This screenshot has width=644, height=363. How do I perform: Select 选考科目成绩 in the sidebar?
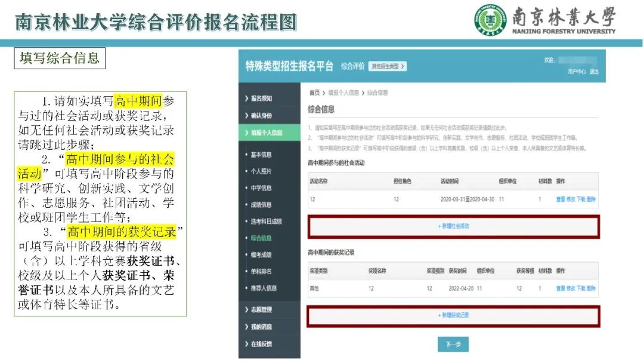coord(266,222)
